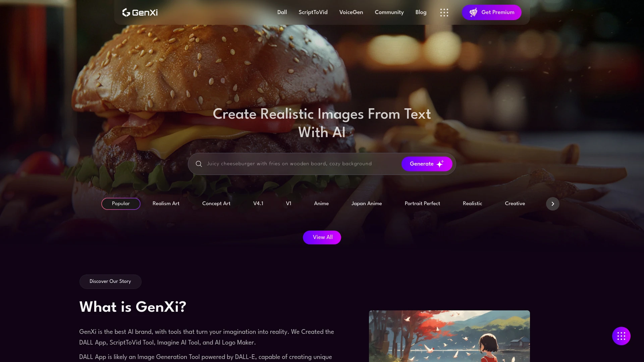Toggle the Anime style category
Image resolution: width=644 pixels, height=362 pixels.
(x=321, y=203)
